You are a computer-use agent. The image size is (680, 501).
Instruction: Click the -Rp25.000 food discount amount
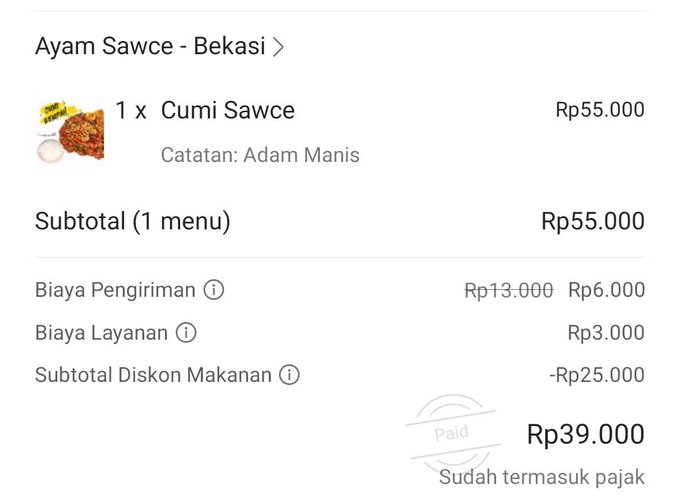click(x=597, y=376)
